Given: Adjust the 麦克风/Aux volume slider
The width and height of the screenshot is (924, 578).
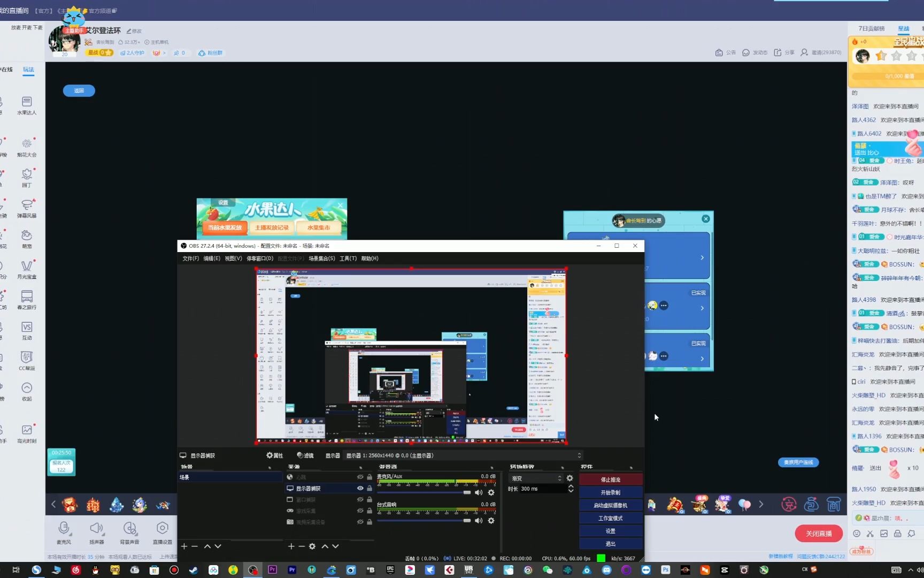Looking at the screenshot, I should [425, 492].
